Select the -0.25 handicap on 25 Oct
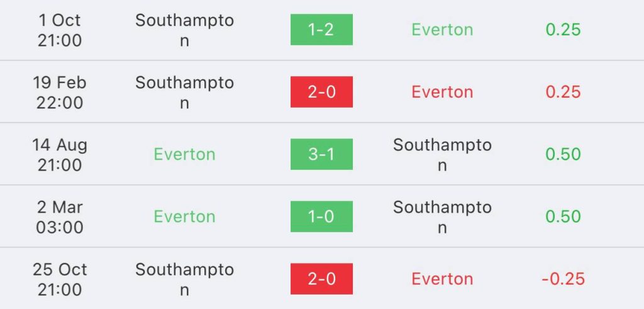This screenshot has width=644, height=309. tap(563, 279)
